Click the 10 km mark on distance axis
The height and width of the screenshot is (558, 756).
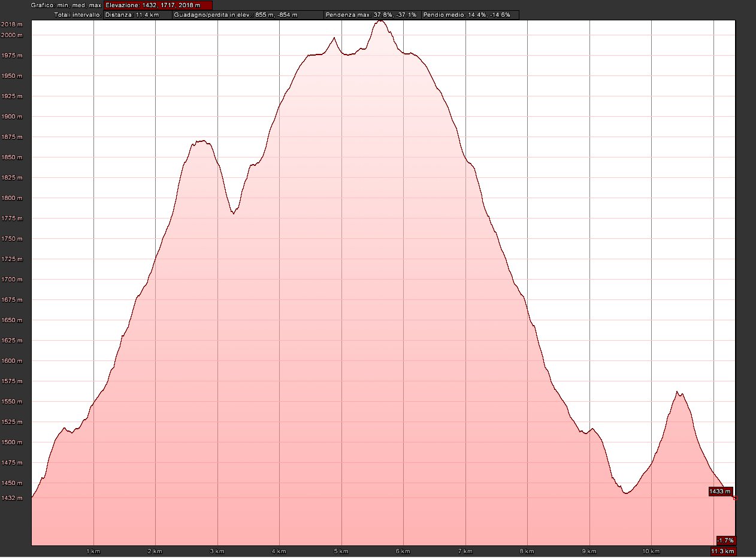tap(651, 551)
